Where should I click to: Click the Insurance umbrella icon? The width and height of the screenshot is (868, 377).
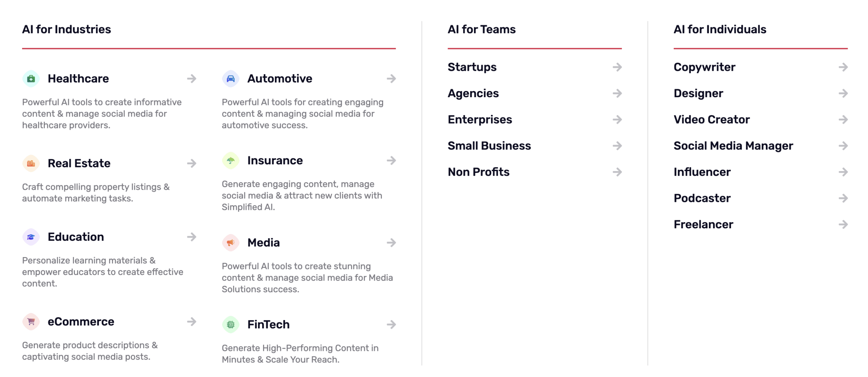pyautogui.click(x=231, y=161)
